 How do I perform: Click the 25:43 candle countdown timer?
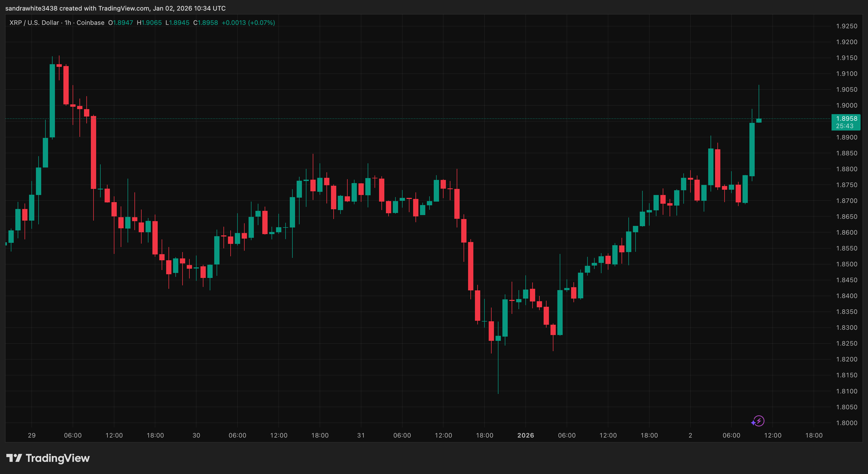[845, 126]
